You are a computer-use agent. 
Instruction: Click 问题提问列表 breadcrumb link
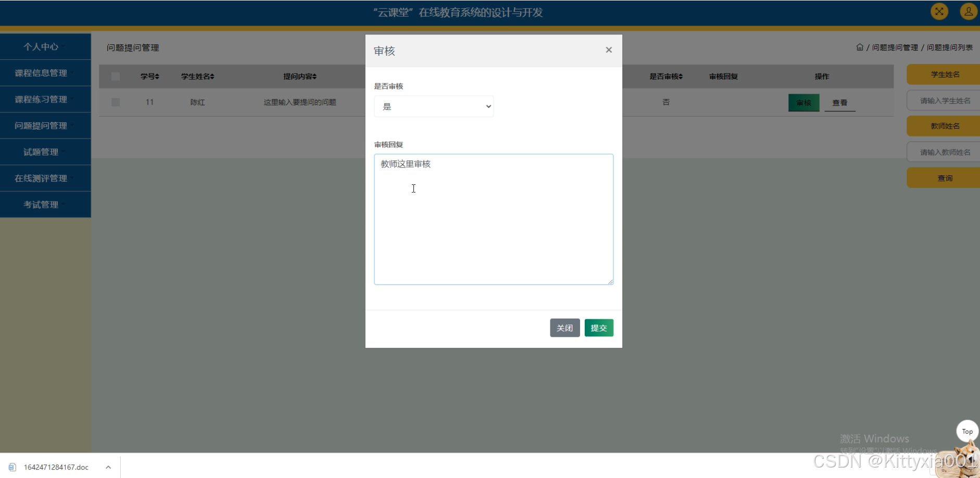click(x=950, y=47)
